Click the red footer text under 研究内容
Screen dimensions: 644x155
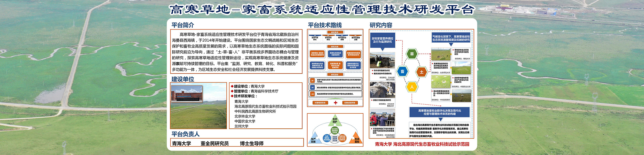pyautogui.click(x=422, y=144)
